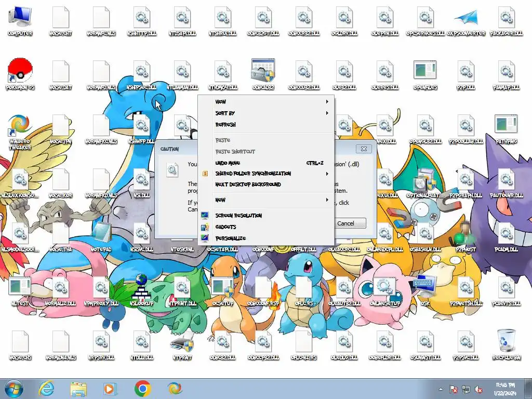Select the ONLINESETUP desktop icon

(385, 291)
